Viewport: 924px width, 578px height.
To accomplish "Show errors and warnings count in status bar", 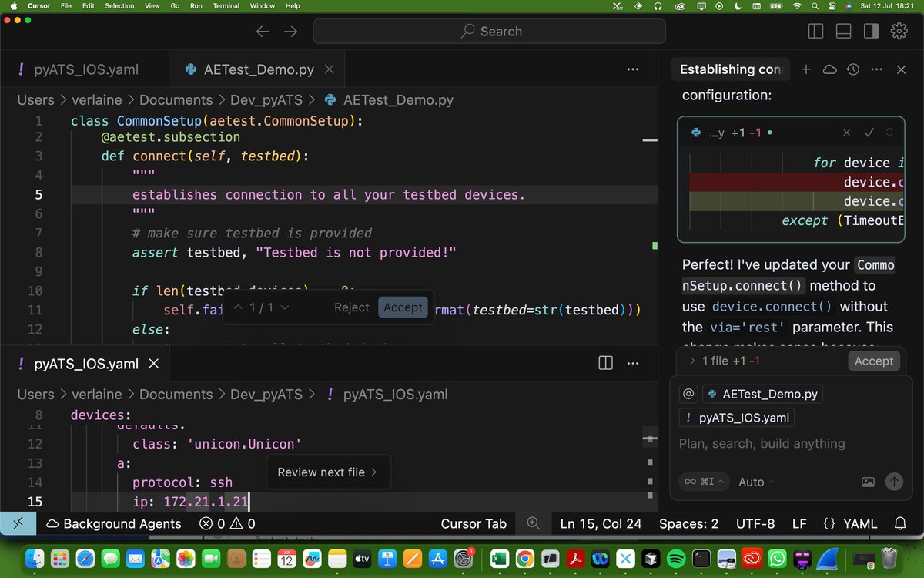I will (x=227, y=523).
